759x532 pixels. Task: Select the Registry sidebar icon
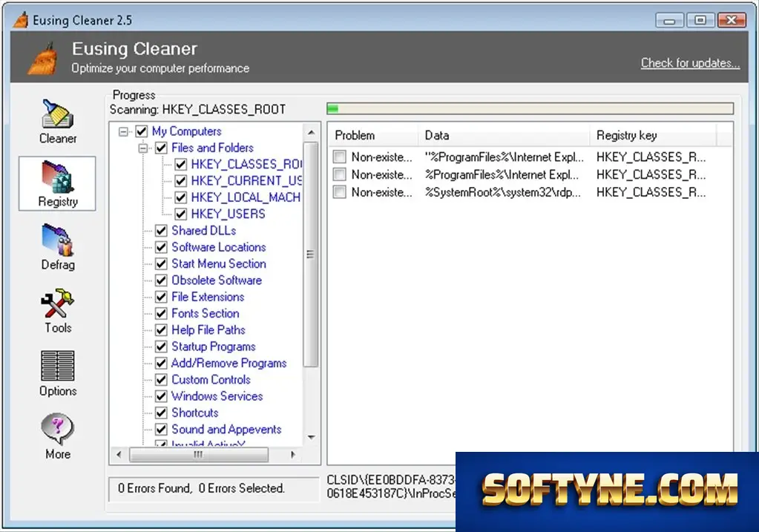[58, 177]
